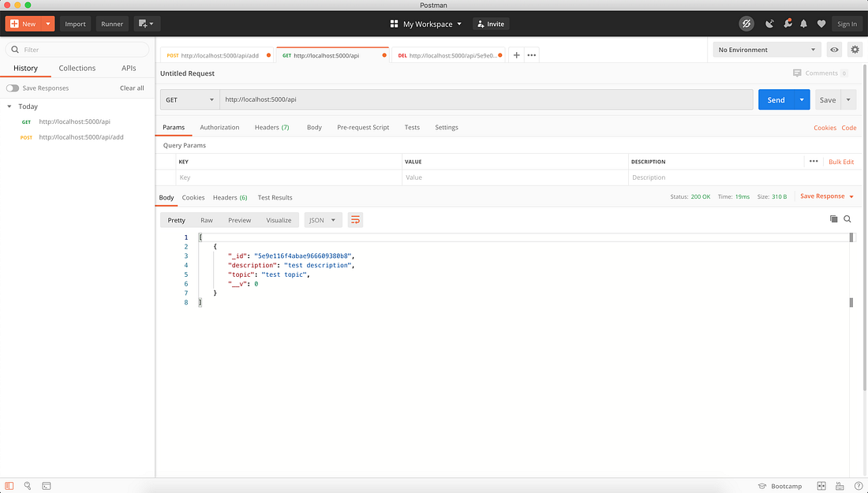The height and width of the screenshot is (493, 868).
Task: Open the heart favorites icon
Action: [821, 24]
